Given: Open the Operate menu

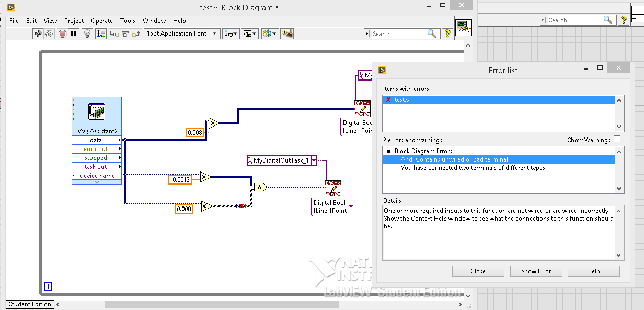Looking at the screenshot, I should pyautogui.click(x=102, y=21).
